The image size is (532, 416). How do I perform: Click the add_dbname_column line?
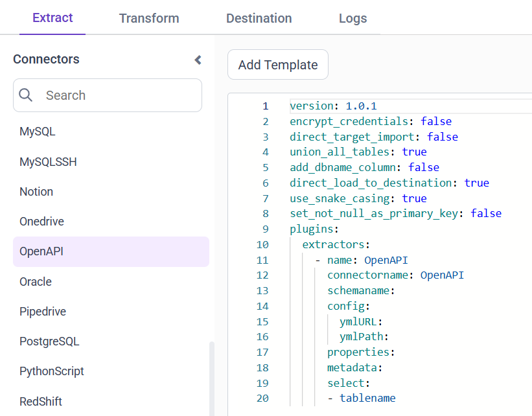[x=364, y=167]
